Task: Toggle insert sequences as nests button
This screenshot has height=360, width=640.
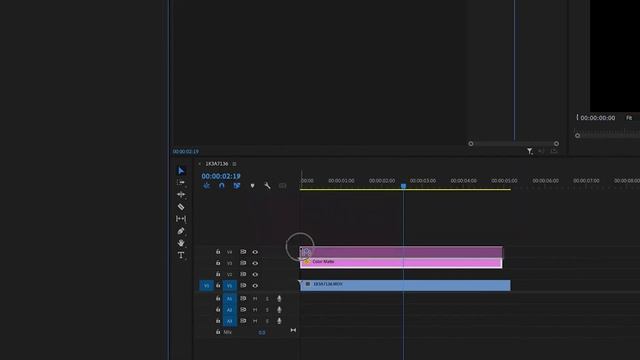Action: [x=207, y=186]
